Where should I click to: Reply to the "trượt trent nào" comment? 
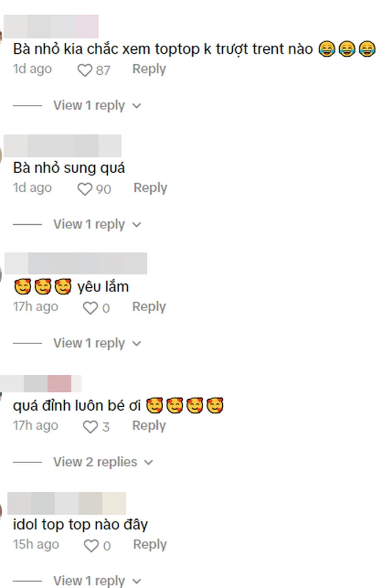click(x=149, y=69)
